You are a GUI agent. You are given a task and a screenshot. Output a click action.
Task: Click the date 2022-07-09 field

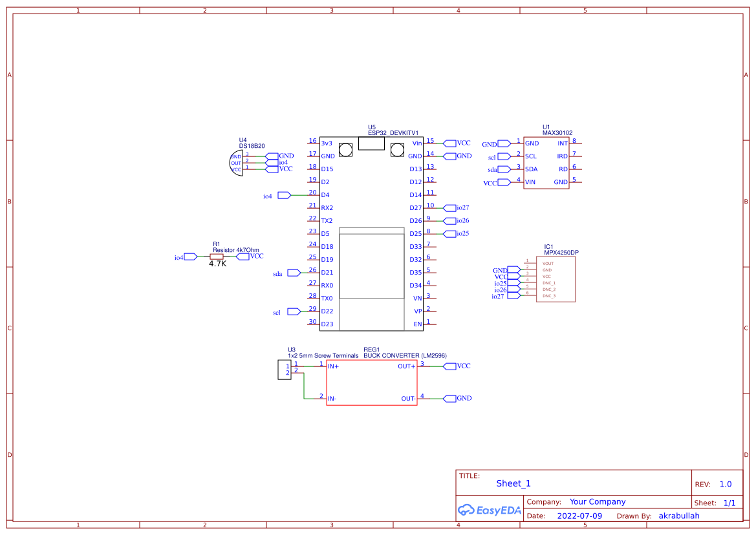pyautogui.click(x=579, y=516)
